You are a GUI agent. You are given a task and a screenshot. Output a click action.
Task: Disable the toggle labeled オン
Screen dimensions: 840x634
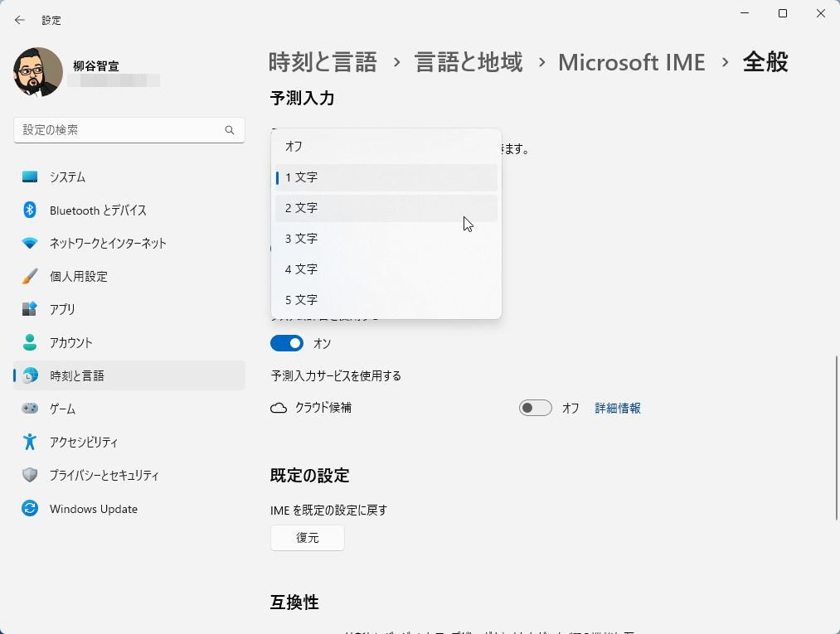coord(287,343)
